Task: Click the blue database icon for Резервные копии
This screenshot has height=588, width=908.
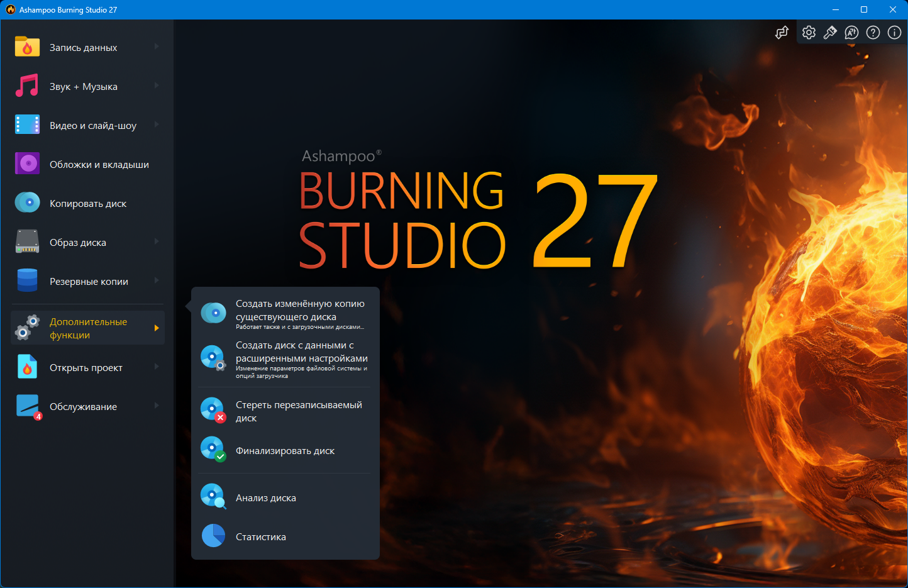Action: click(x=27, y=280)
